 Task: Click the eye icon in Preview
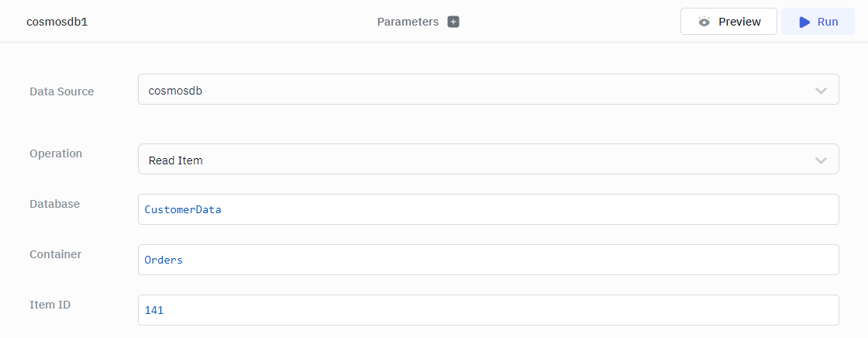704,22
